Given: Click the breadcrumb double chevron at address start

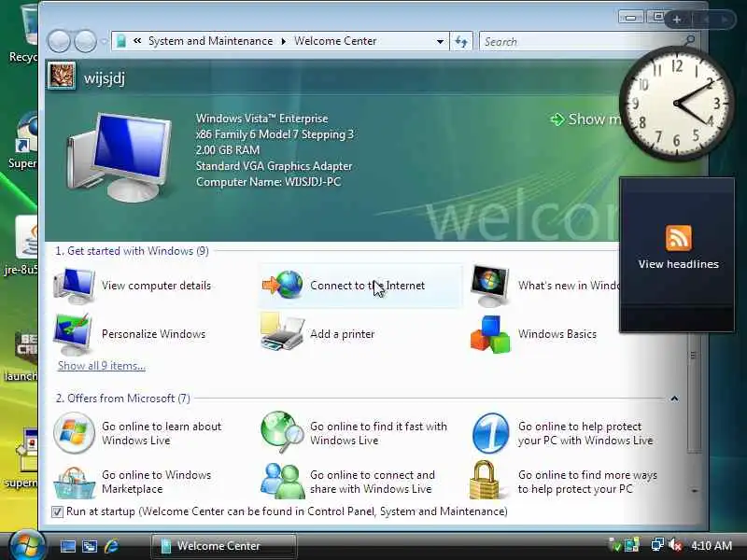Looking at the screenshot, I should (x=137, y=41).
